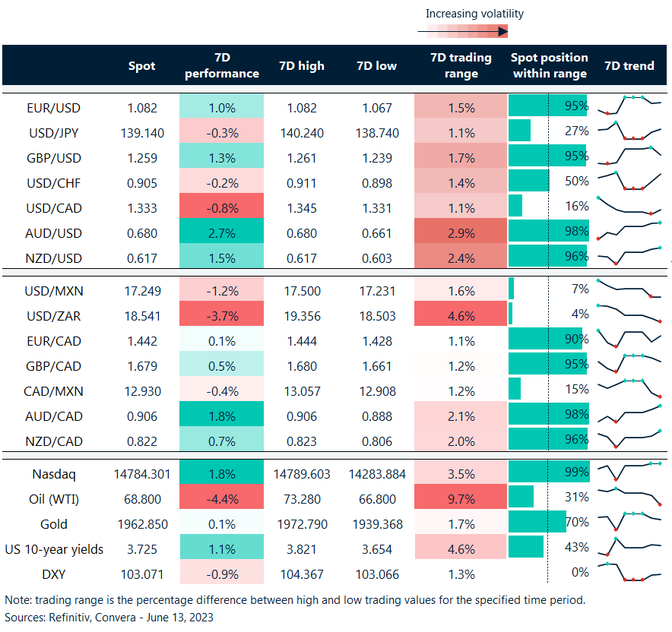The image size is (672, 632).
Task: Select the USD/CAD row label
Action: [x=53, y=208]
